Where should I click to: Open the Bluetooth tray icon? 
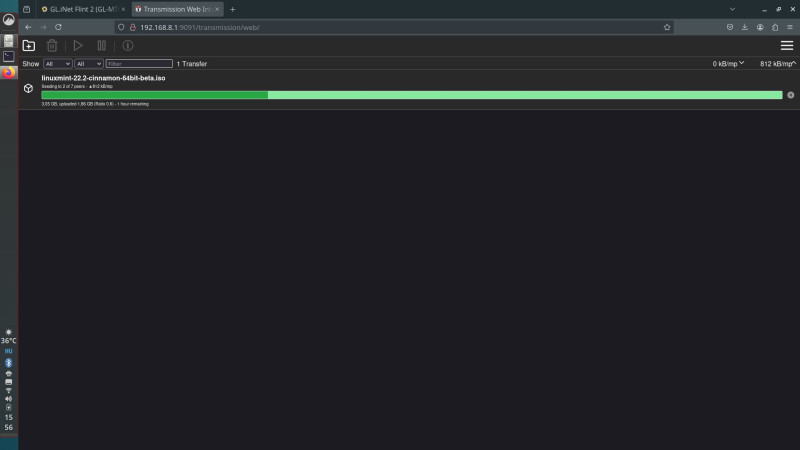(9, 363)
